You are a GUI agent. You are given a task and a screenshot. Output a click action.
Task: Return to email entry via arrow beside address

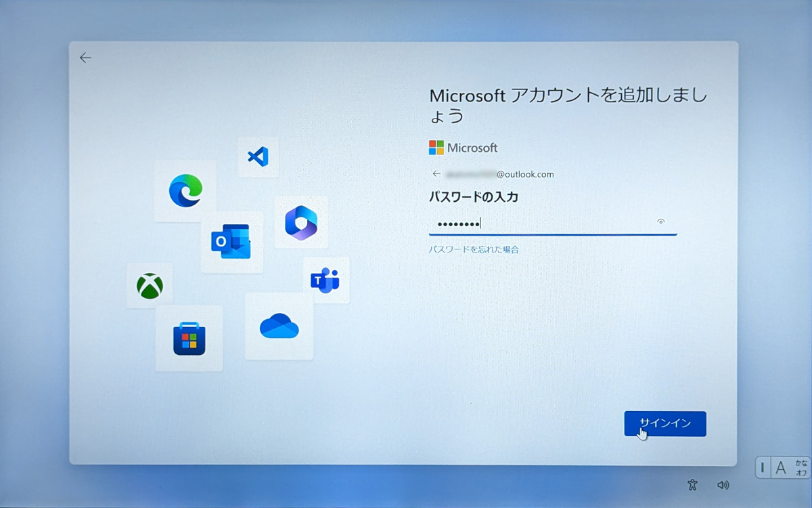click(x=436, y=174)
